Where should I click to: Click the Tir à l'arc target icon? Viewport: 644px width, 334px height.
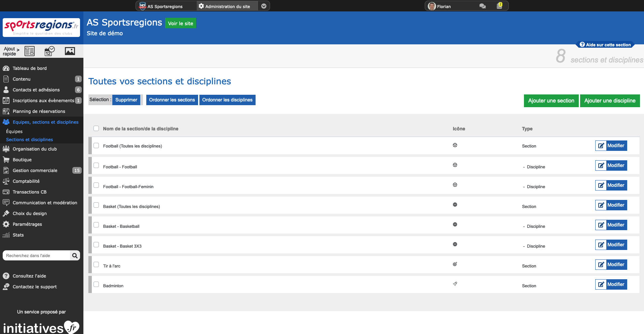(x=455, y=264)
